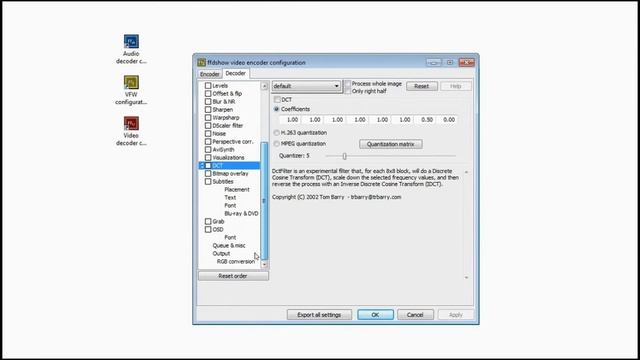
Task: Click the filter list scrollbar thumb
Action: (x=264, y=200)
